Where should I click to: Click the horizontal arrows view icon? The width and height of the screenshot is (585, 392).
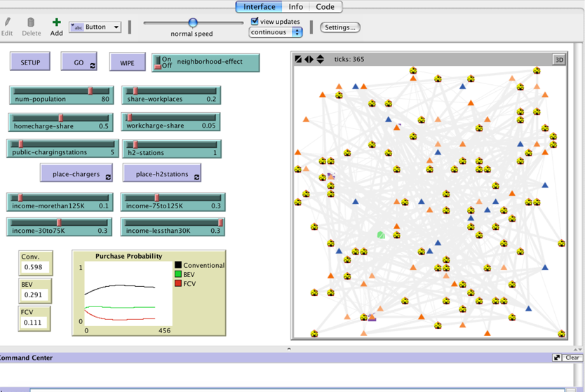coord(309,60)
